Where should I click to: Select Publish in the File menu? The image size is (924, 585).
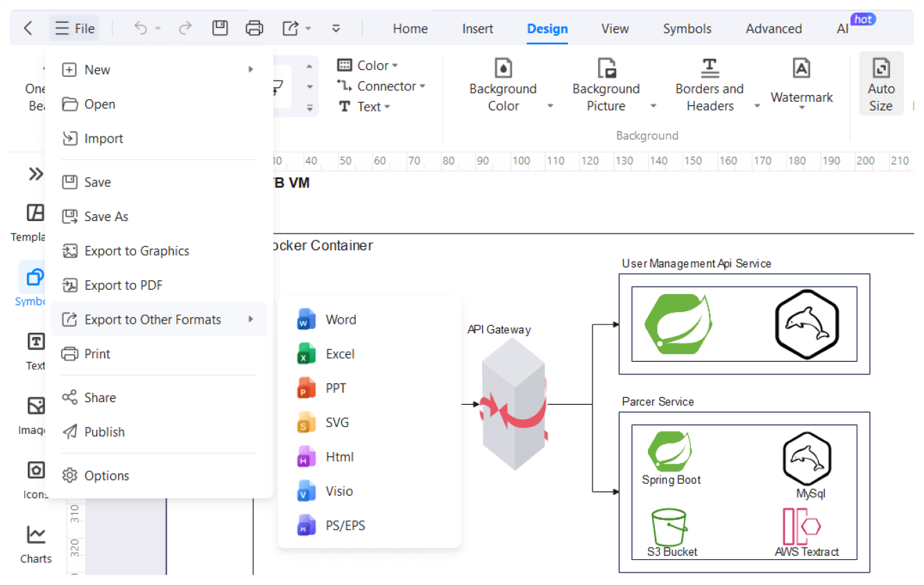pyautogui.click(x=159, y=432)
